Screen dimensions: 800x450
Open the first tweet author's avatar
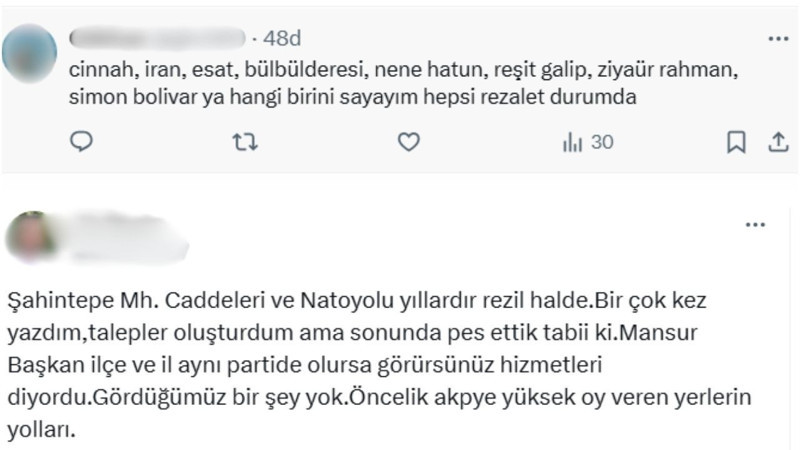30,52
